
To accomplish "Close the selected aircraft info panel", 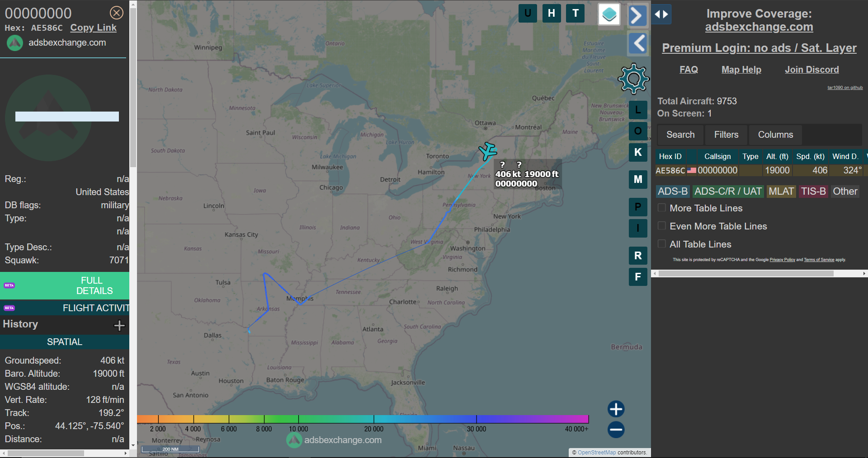I will pyautogui.click(x=117, y=13).
